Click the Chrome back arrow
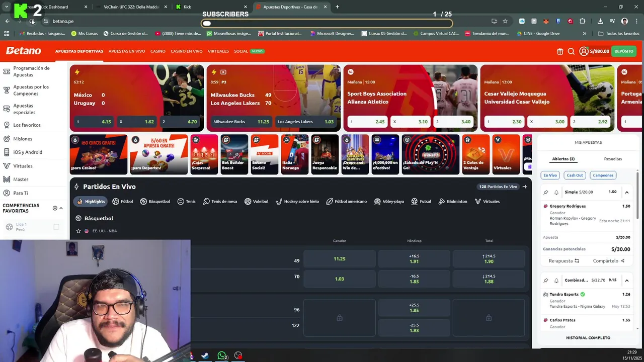Viewport: 644px width, 362px height. pos(7,21)
